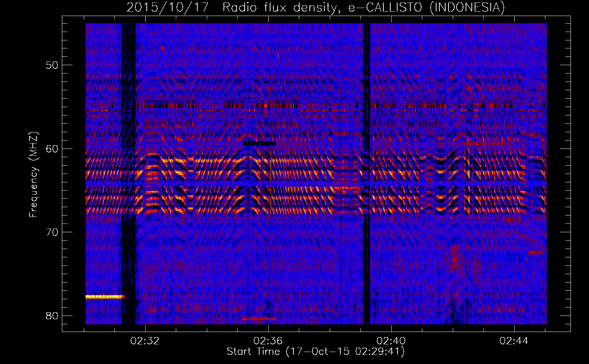Select the 02:36 time tick label
The image size is (589, 364).
[x=268, y=341]
